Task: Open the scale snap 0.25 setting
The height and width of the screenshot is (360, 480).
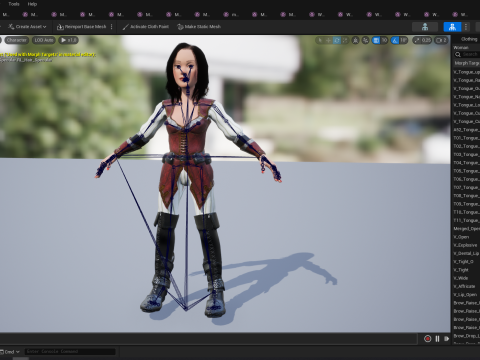Action: coord(422,40)
